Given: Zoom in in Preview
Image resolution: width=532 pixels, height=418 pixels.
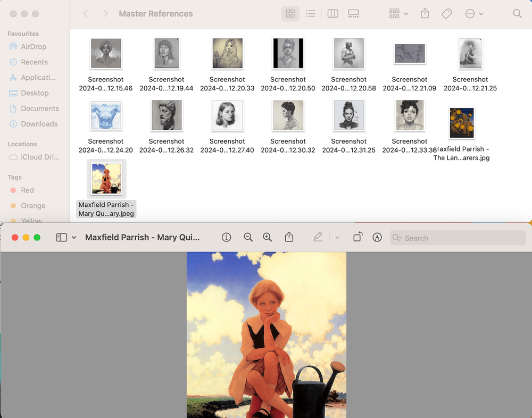Looking at the screenshot, I should [x=268, y=237].
